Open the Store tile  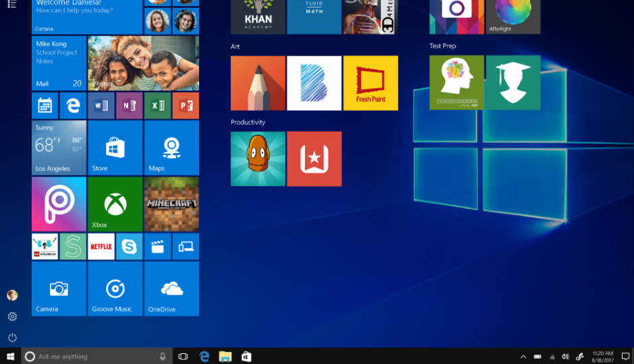pos(115,148)
